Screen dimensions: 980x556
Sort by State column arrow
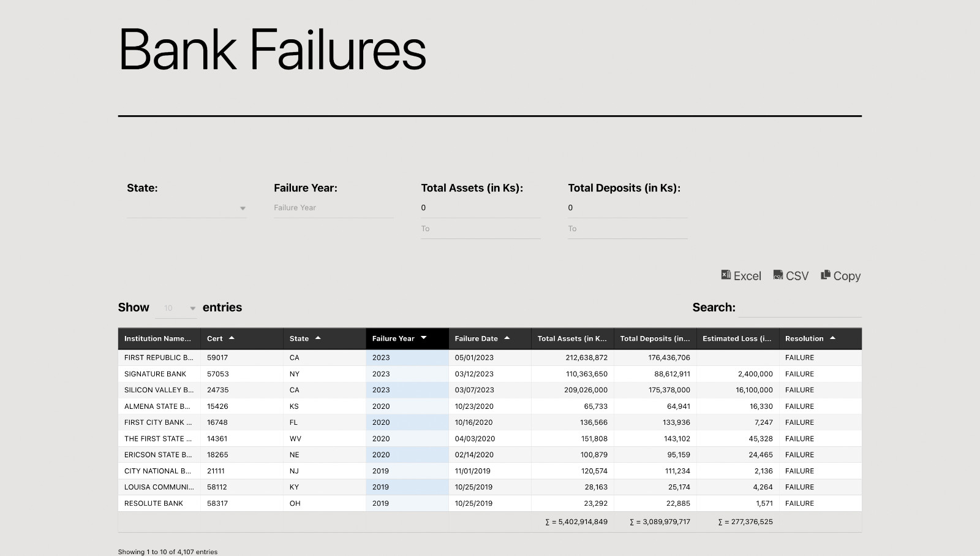click(318, 338)
